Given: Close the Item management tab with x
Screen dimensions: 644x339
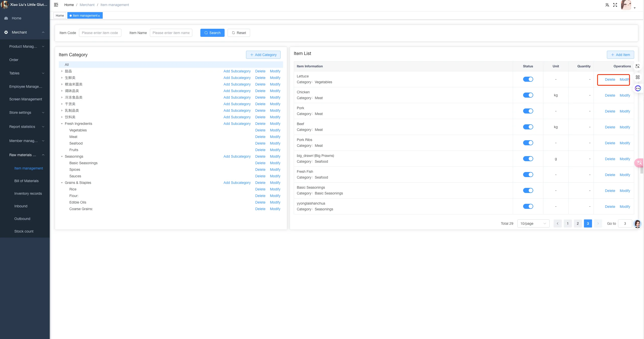Looking at the screenshot, I should coord(99,16).
